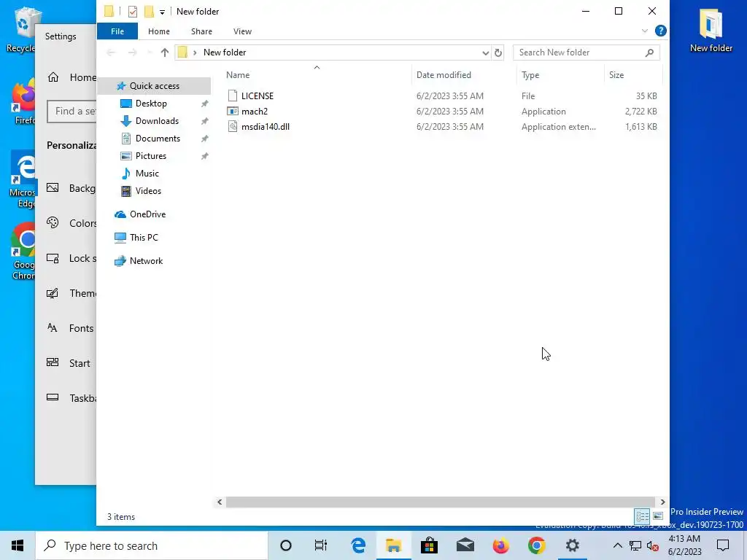The height and width of the screenshot is (560, 747).
Task: Sort files by Date modified column
Action: [444, 75]
